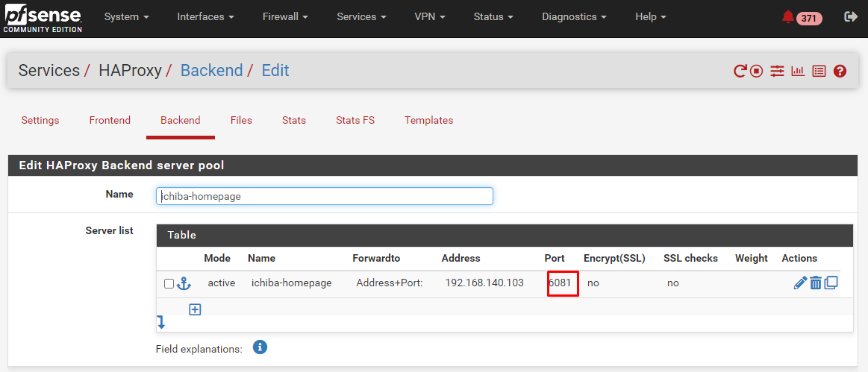Viewport: 868px width, 372px height.
Task: Click the 192.168.140.103 address cell
Action: tap(484, 283)
